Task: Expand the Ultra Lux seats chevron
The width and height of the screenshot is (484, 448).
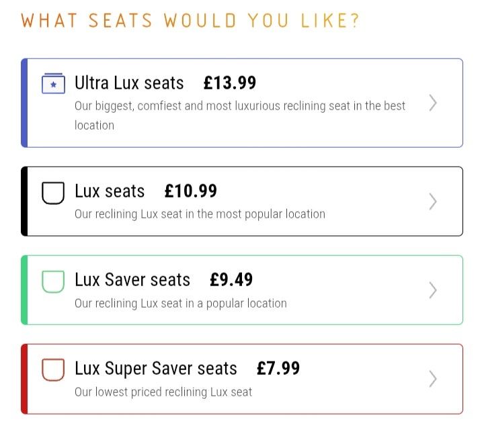Action: 433,103
